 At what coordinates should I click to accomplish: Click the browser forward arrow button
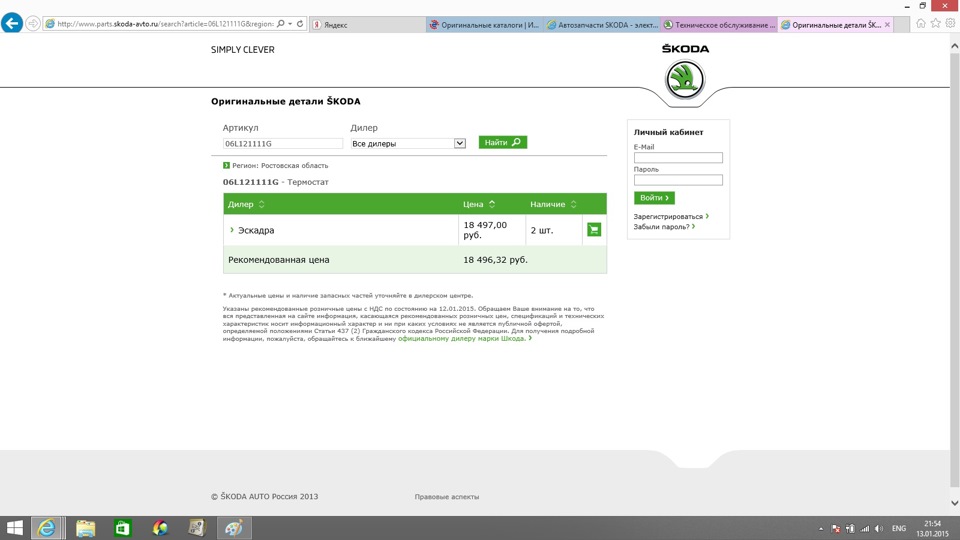(x=32, y=24)
